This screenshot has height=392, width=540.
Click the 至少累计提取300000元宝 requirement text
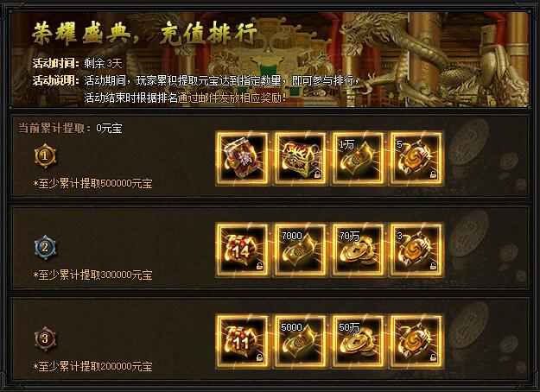click(x=93, y=275)
